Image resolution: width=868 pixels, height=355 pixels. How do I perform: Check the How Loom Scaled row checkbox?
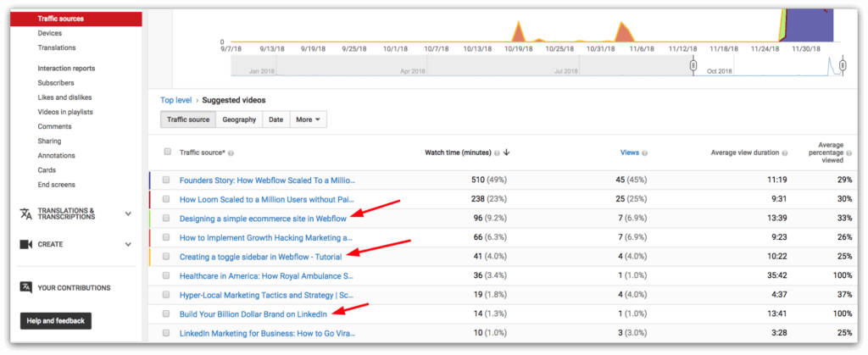tap(166, 199)
